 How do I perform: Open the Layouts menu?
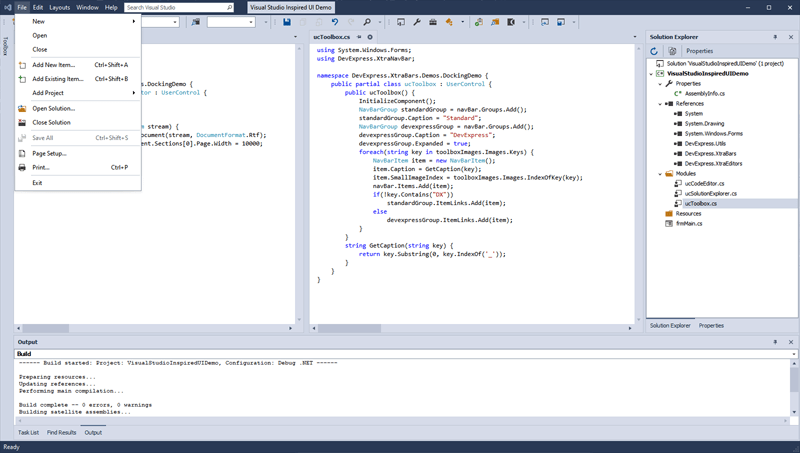60,7
